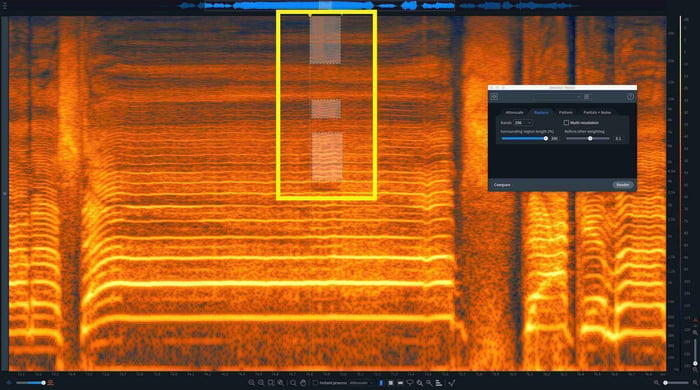Switch to the Replace tab
The height and width of the screenshot is (390, 700).
541,112
